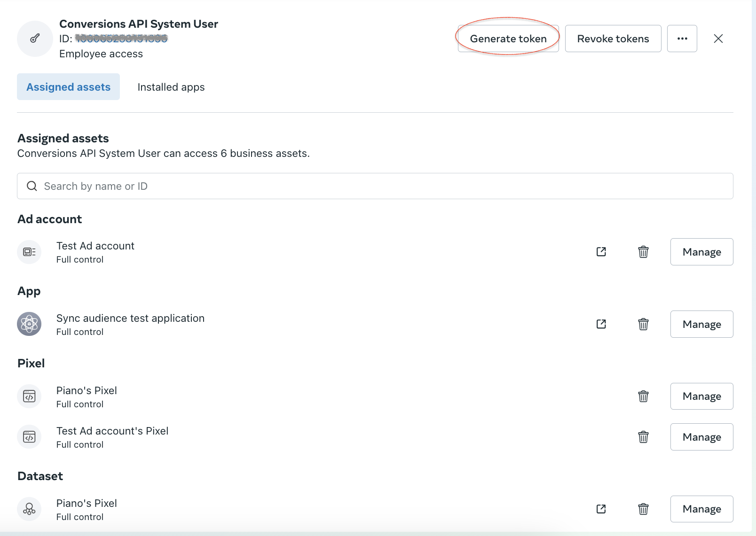Manage Test Ad account's Pixel
This screenshot has height=536, width=756.
[702, 437]
